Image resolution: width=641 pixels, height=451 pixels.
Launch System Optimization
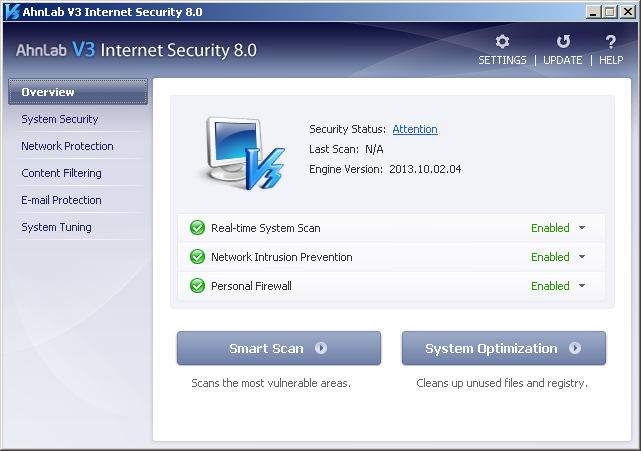pyautogui.click(x=503, y=349)
